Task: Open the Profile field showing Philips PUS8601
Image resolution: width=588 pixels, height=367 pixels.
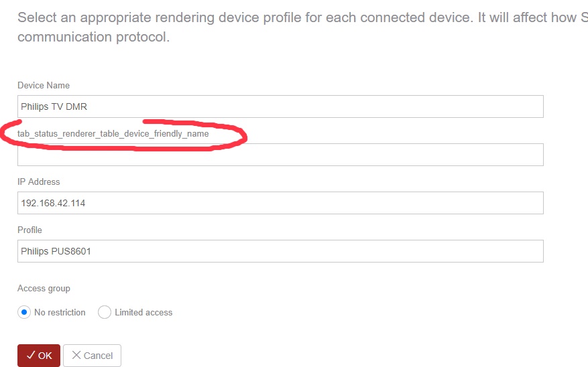Action: tap(280, 251)
